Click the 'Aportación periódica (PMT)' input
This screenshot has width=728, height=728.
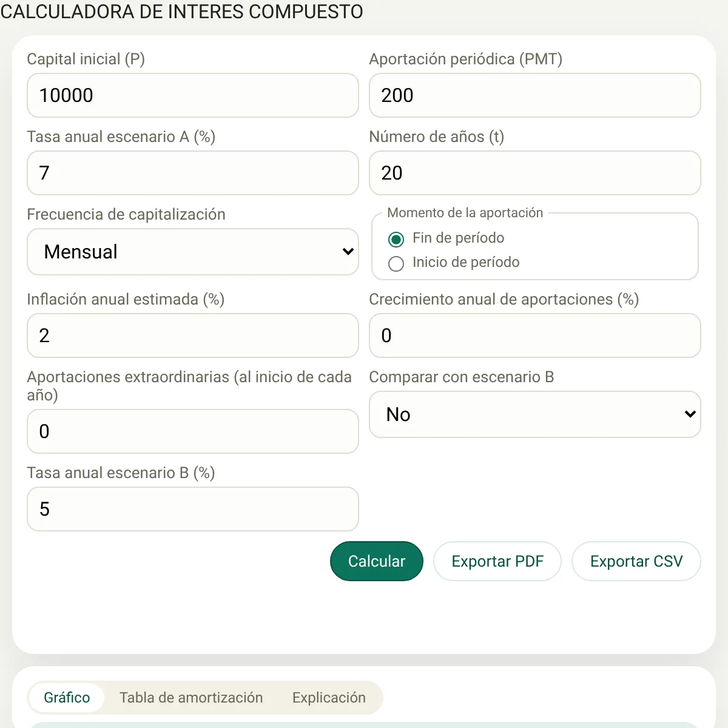click(x=534, y=95)
